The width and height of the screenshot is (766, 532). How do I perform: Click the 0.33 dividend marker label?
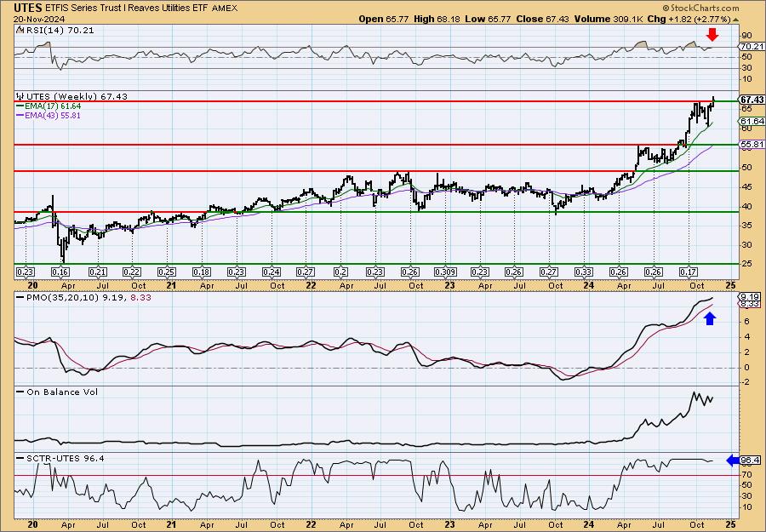click(584, 272)
